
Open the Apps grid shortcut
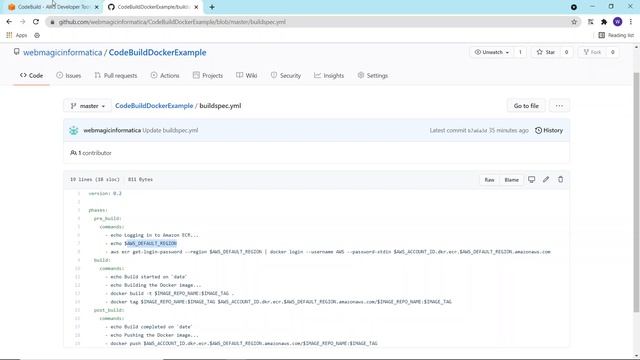click(17, 36)
